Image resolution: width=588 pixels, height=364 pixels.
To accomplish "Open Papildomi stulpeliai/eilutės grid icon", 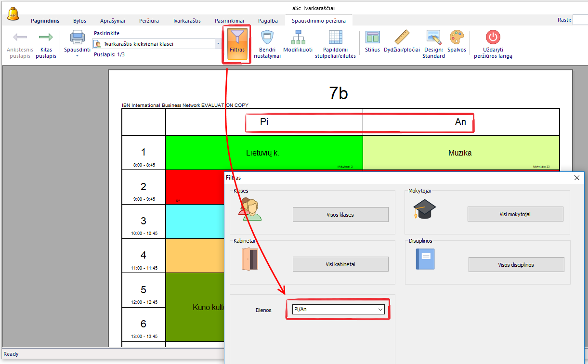I will (x=335, y=38).
